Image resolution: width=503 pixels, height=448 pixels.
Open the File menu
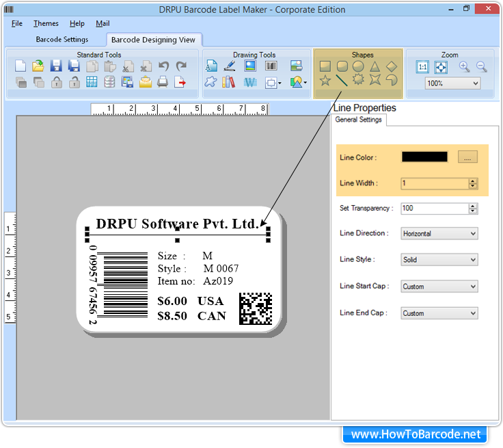[17, 23]
